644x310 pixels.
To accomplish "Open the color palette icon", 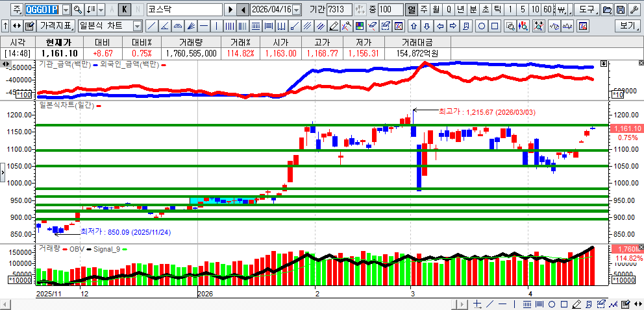I will pos(359,26).
